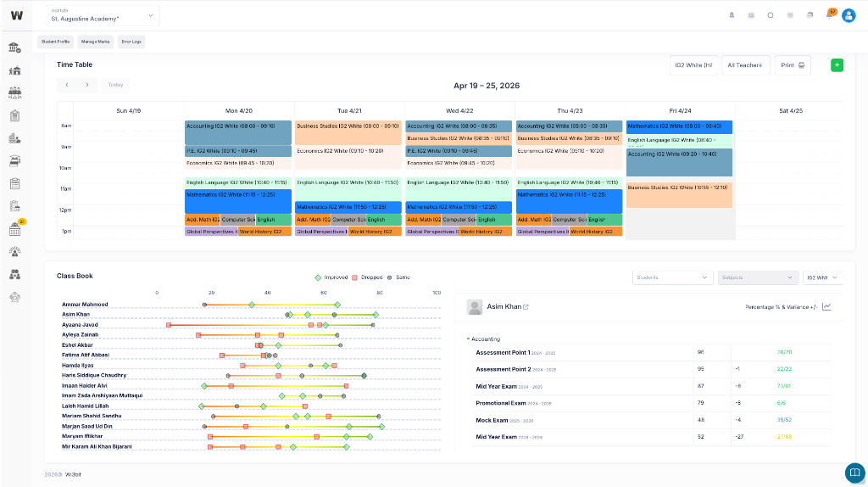Image resolution: width=868 pixels, height=487 pixels.
Task: Click the search magnifier icon in top bar
Action: [771, 15]
